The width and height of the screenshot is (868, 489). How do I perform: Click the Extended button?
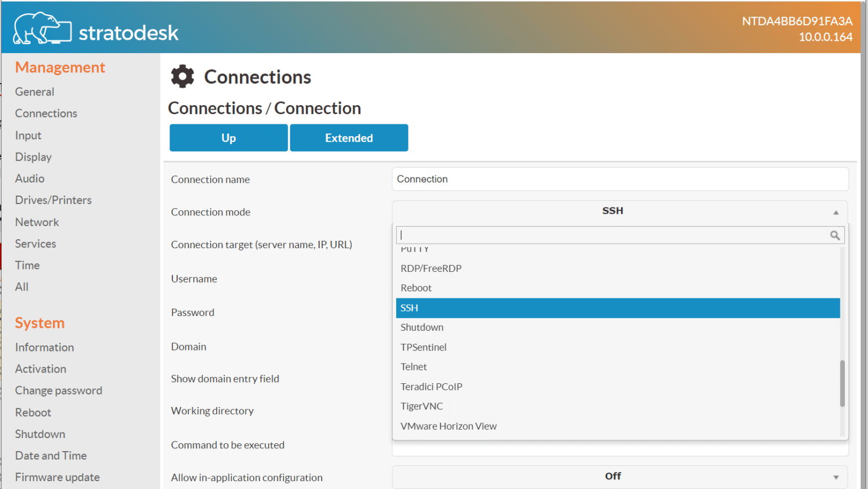(x=349, y=138)
